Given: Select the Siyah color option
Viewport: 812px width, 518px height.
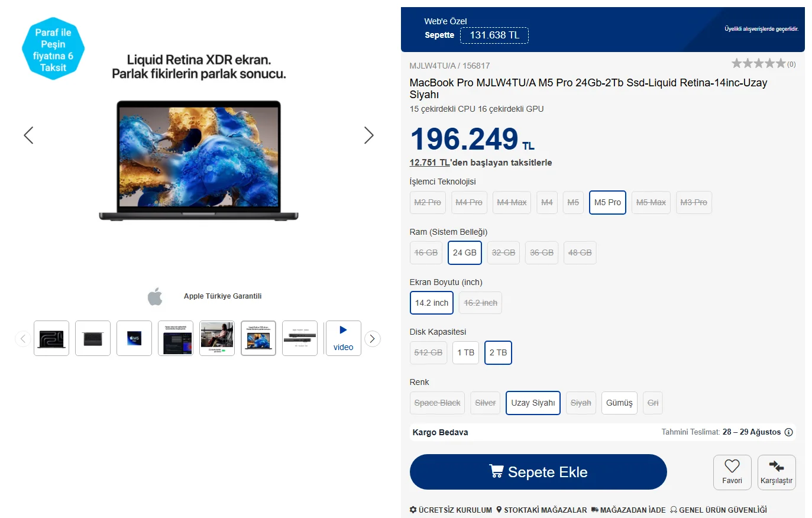Looking at the screenshot, I should pos(581,403).
